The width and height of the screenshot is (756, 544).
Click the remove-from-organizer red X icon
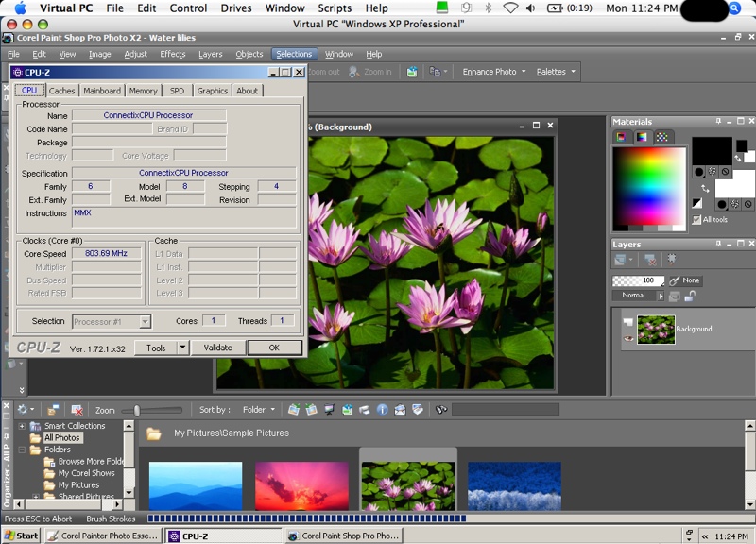point(77,410)
